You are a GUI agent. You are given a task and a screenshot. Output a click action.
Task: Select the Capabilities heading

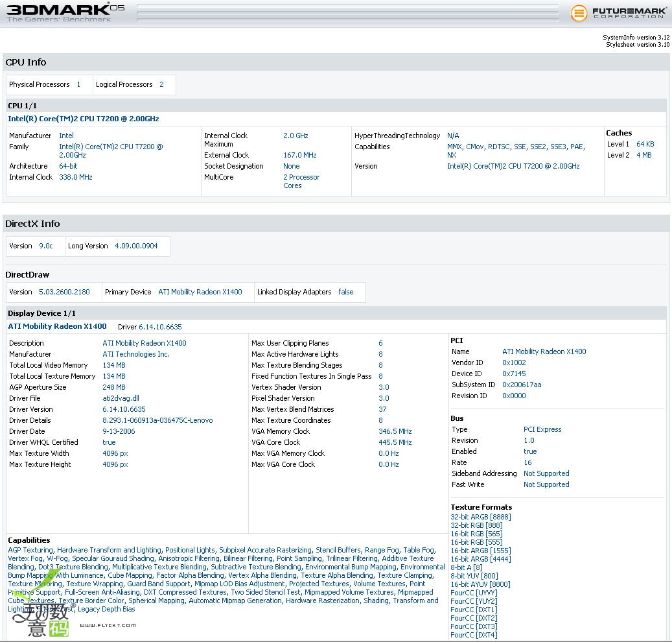tap(29, 540)
